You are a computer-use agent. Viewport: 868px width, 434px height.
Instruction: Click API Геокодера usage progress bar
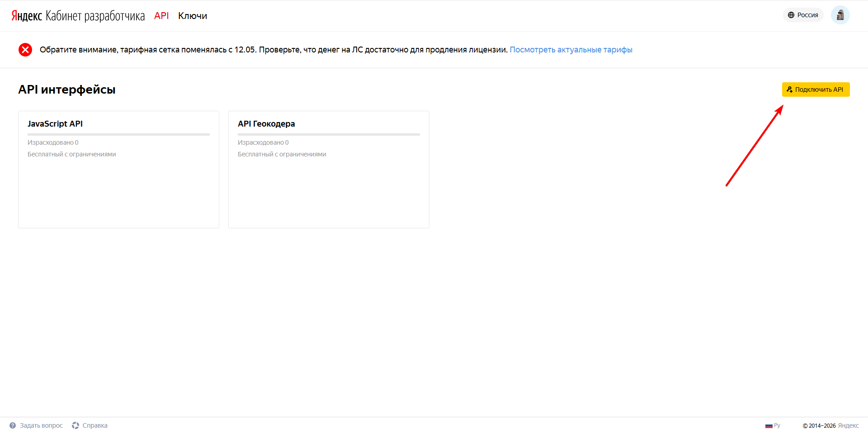pyautogui.click(x=329, y=134)
